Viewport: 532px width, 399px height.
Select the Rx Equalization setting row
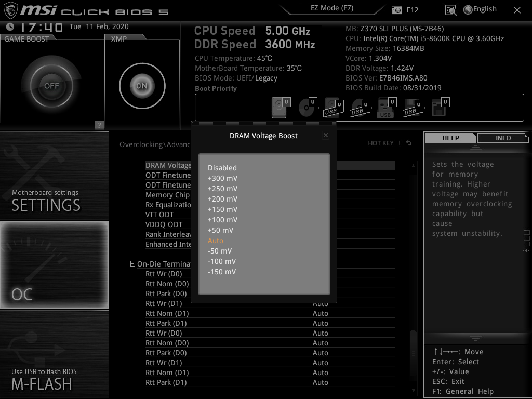pos(270,205)
